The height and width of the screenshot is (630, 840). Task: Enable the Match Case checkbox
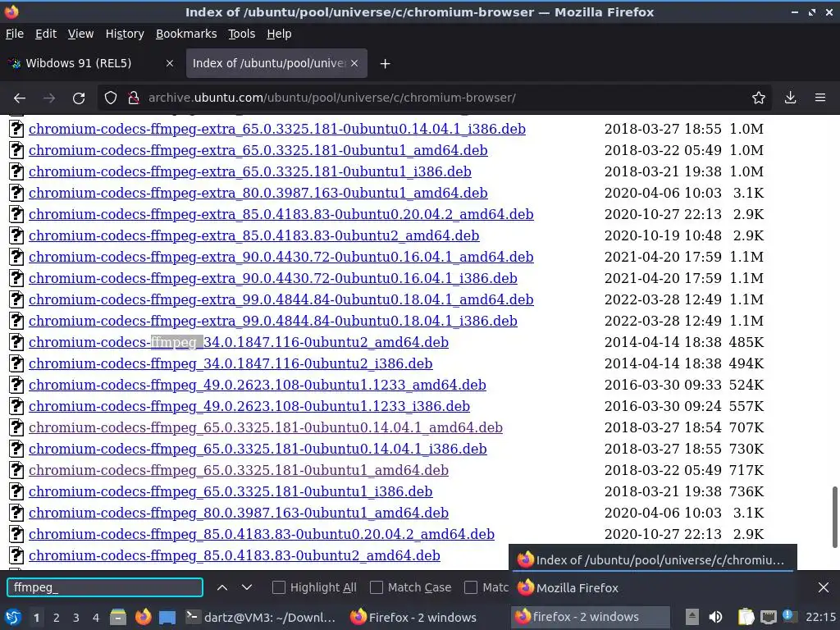pos(377,587)
